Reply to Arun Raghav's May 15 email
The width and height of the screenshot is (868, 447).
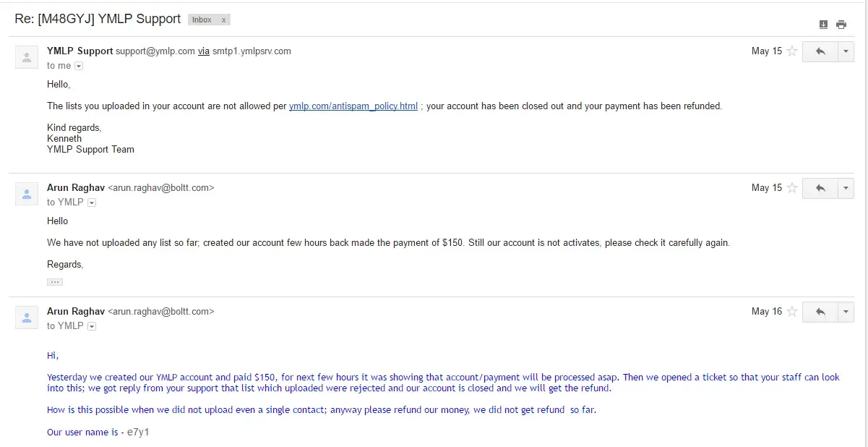[820, 188]
